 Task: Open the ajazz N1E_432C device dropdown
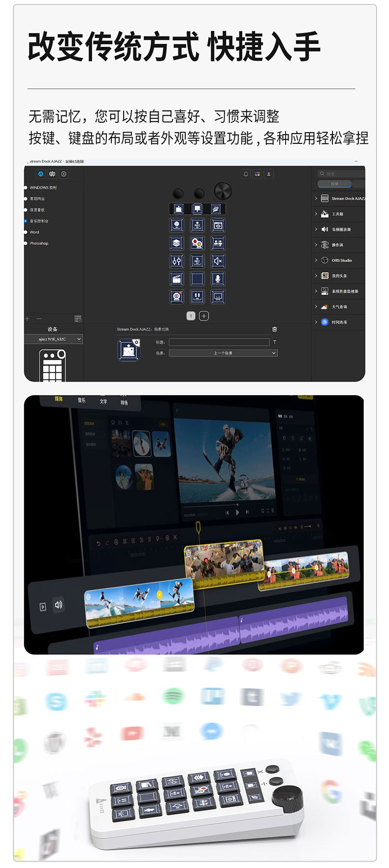point(53,339)
